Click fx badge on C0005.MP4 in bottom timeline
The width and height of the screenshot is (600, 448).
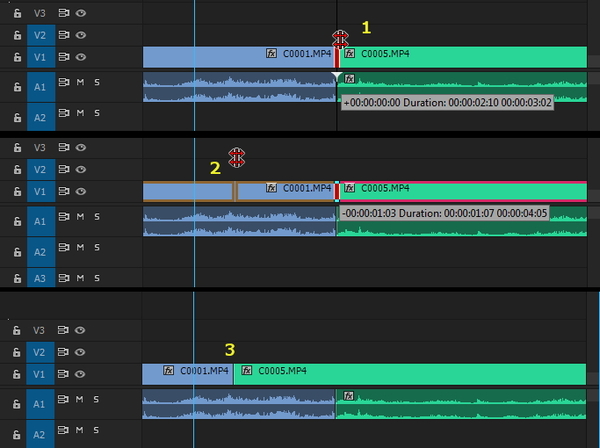click(x=247, y=370)
